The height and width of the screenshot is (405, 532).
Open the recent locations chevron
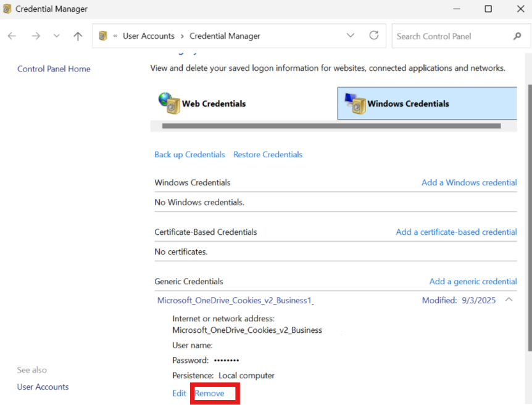click(x=57, y=36)
